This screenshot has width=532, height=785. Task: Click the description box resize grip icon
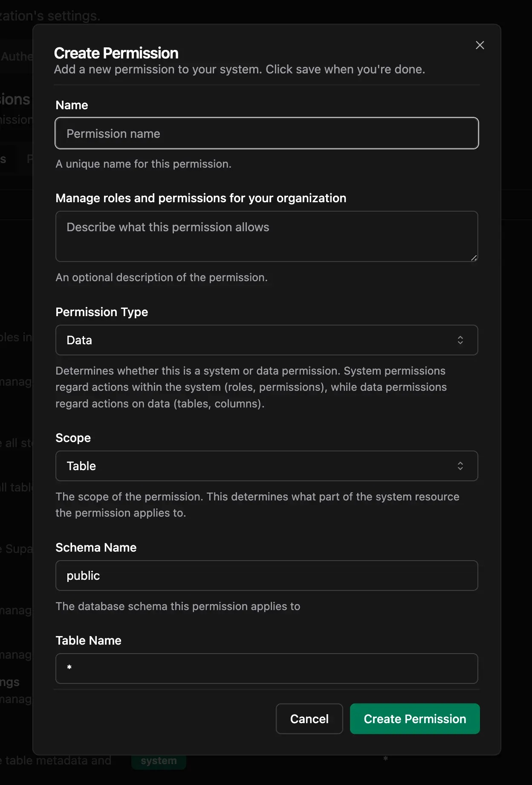pos(474,258)
